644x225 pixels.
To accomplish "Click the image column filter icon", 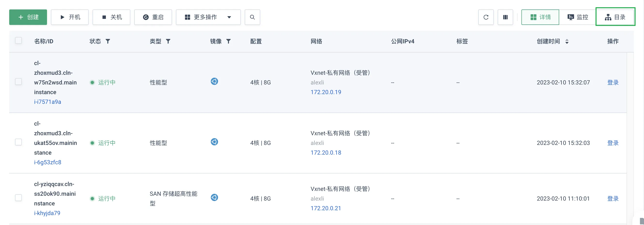I will [228, 41].
